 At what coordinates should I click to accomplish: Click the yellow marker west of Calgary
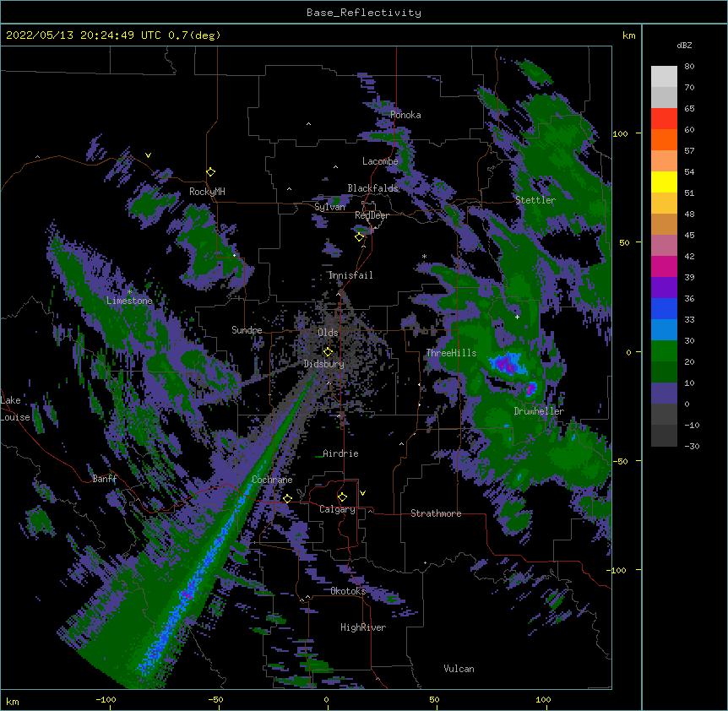287,498
